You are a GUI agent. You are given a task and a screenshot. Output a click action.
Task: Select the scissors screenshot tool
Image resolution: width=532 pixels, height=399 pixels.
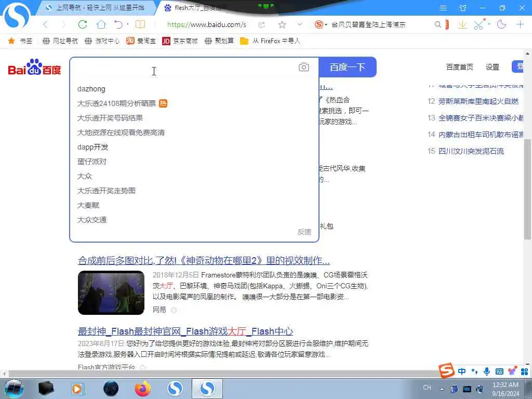click(478, 25)
